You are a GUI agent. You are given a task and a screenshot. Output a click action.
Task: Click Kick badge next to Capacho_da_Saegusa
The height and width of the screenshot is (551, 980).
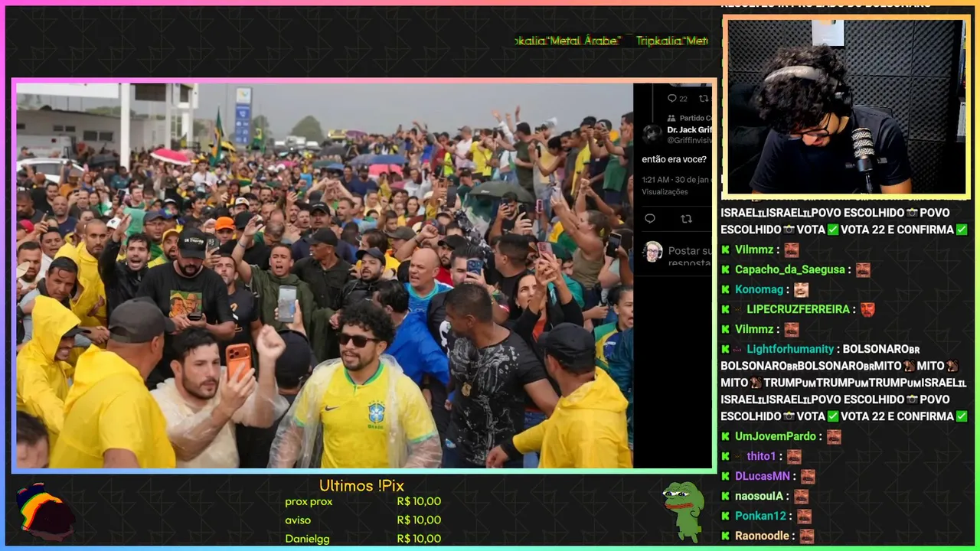tap(726, 269)
